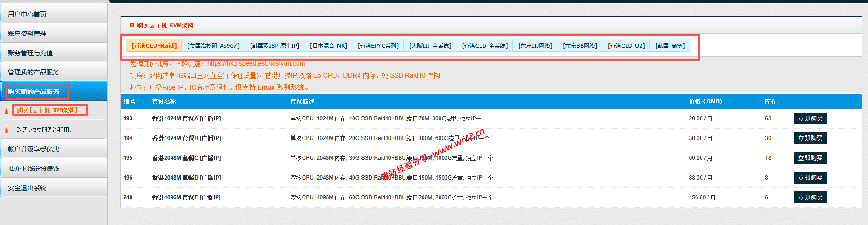Click plan number 193
Image resolution: width=868 pixels, height=225 pixels.
coord(128,118)
